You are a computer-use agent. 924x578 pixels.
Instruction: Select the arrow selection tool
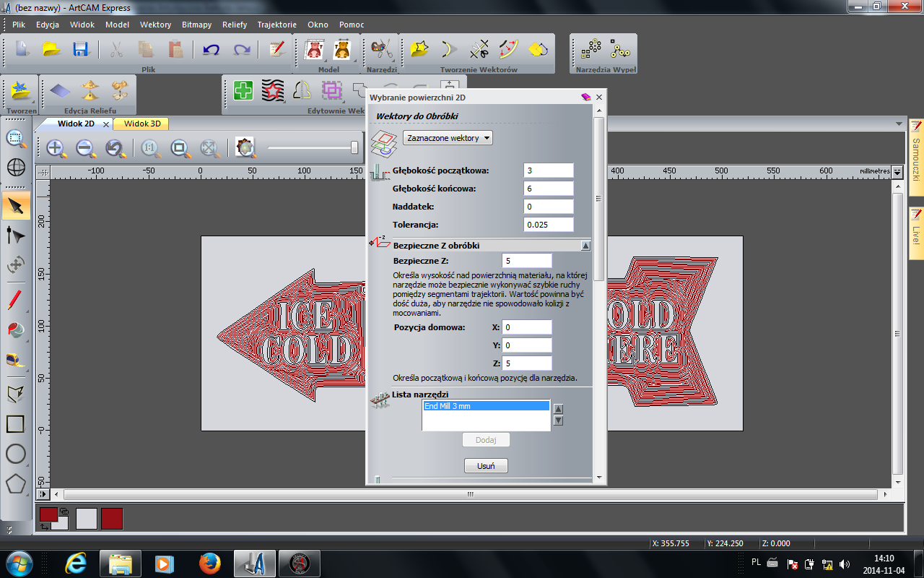pos(16,206)
